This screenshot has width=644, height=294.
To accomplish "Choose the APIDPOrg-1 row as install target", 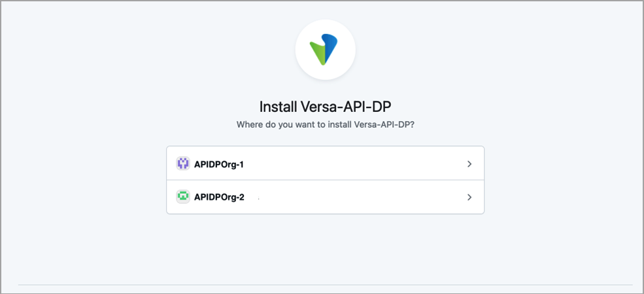I will pos(325,164).
